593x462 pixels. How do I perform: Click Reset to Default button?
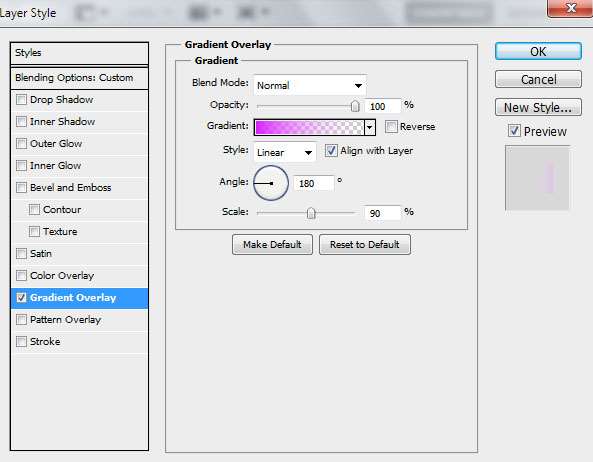365,245
